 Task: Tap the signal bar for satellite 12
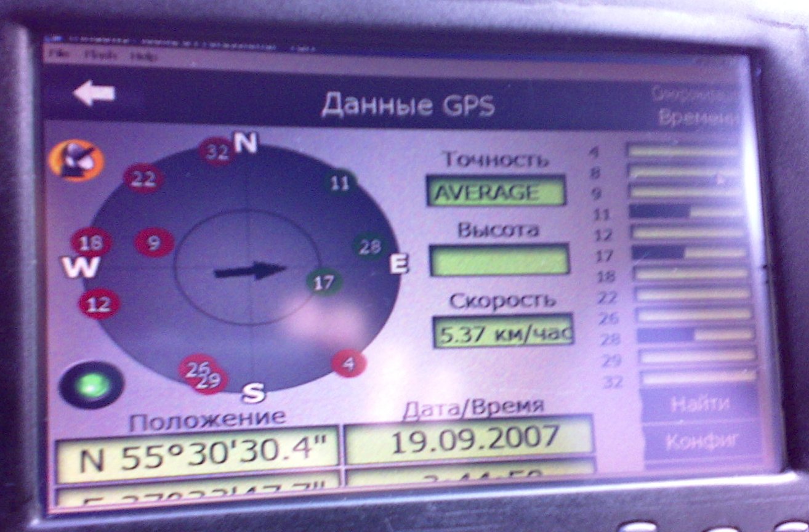(x=688, y=232)
